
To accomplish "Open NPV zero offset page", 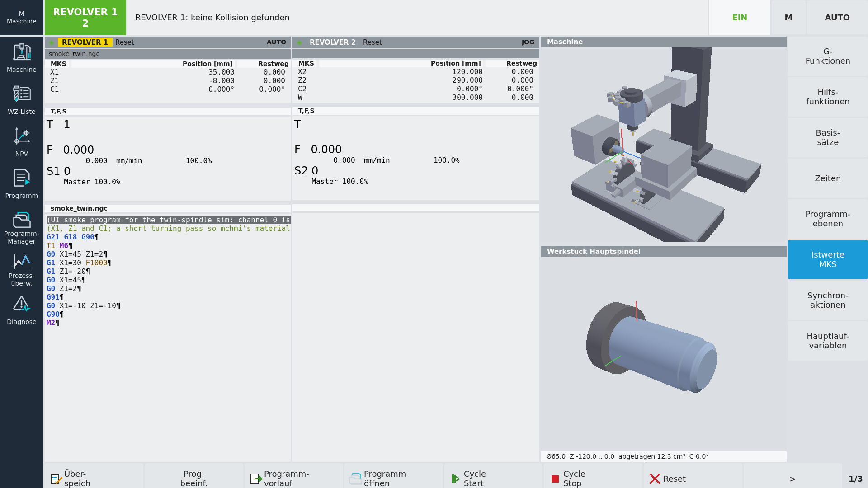I will [22, 136].
